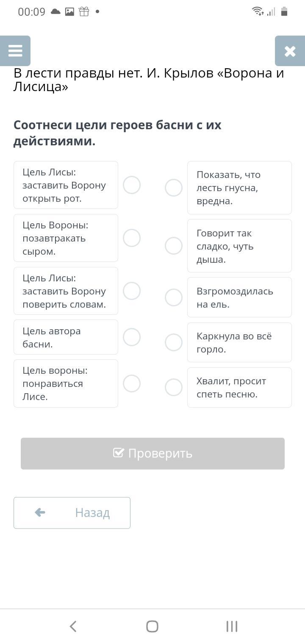Select radio beside 'Хвалит, просит спеть песню'

(174, 387)
